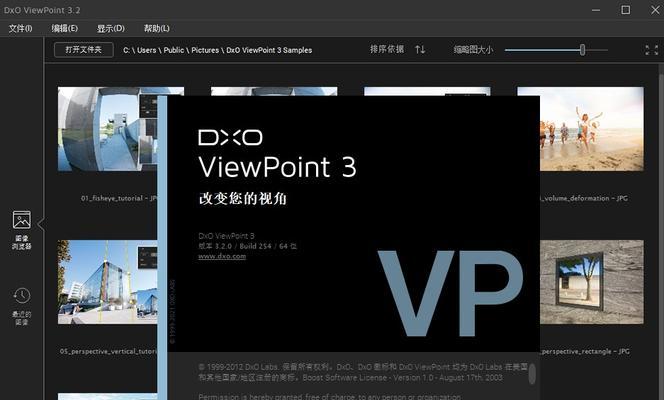This screenshot has width=664, height=400.
Task: Click the license text scrollbar in splash
Action: point(532,374)
